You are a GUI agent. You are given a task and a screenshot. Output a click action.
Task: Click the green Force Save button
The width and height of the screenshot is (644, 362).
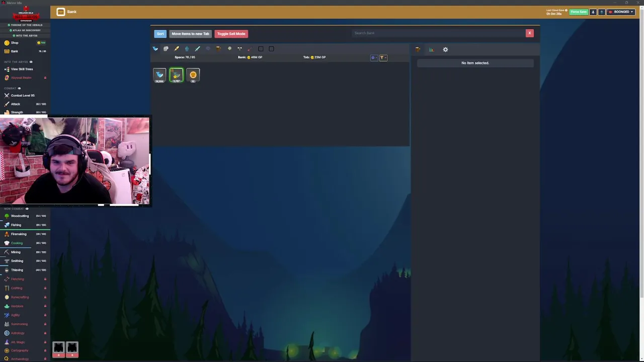(579, 12)
